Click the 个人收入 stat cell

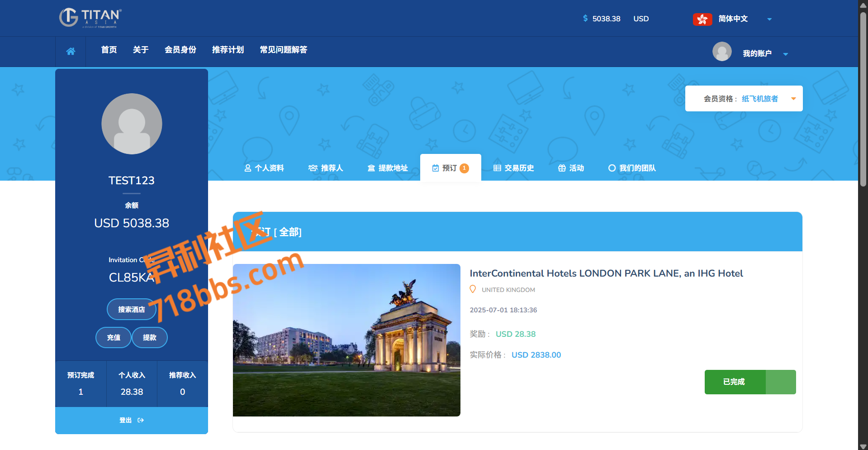coord(132,384)
